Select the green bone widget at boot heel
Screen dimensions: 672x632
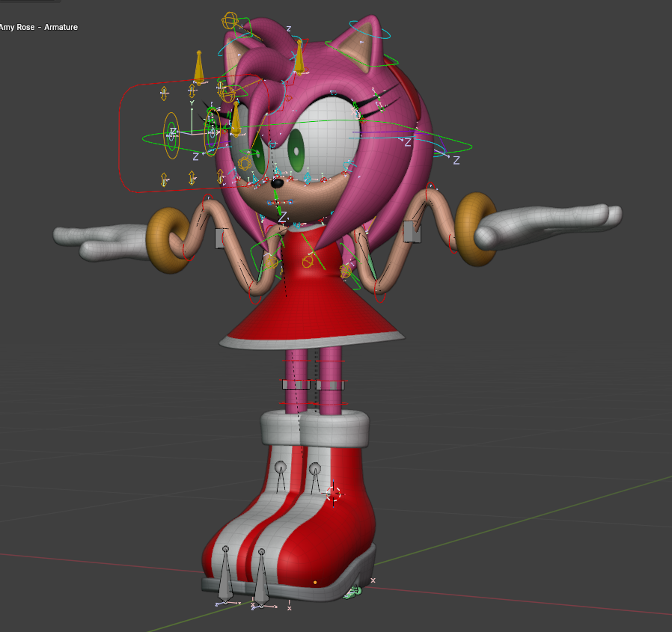pos(355,592)
